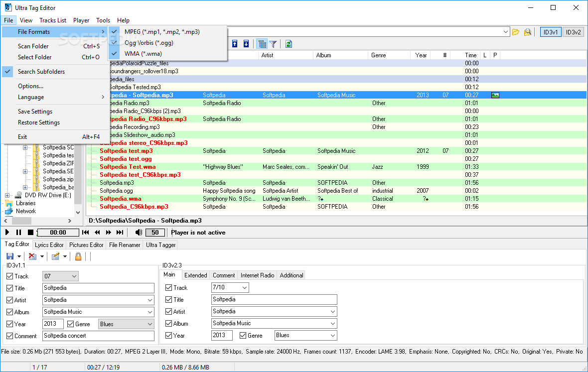Stop the player

click(x=31, y=232)
